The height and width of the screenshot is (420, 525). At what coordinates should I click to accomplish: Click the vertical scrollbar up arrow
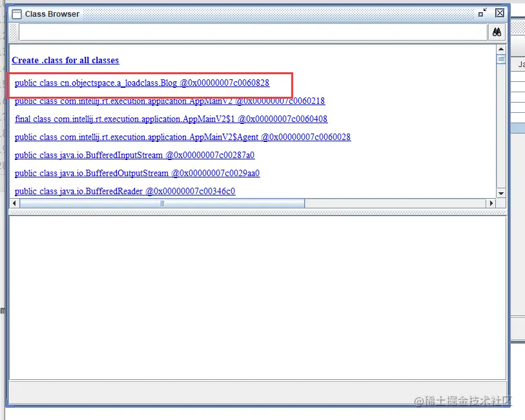(x=501, y=49)
